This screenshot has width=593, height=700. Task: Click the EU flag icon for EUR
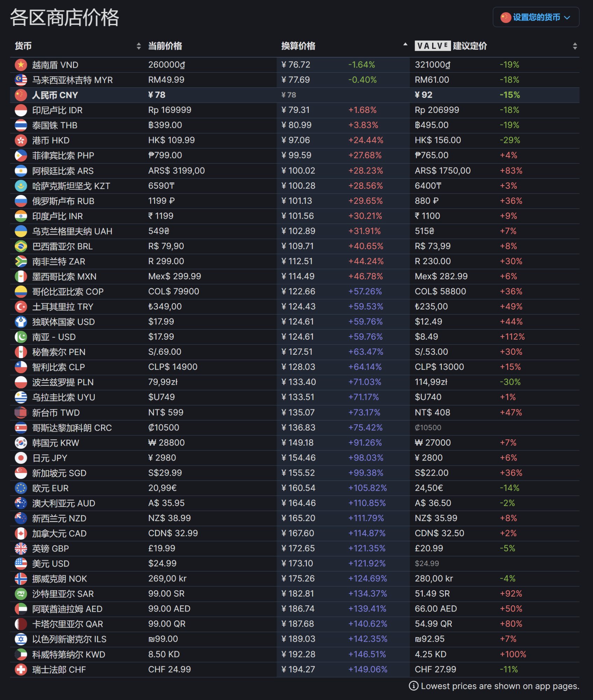tap(21, 488)
